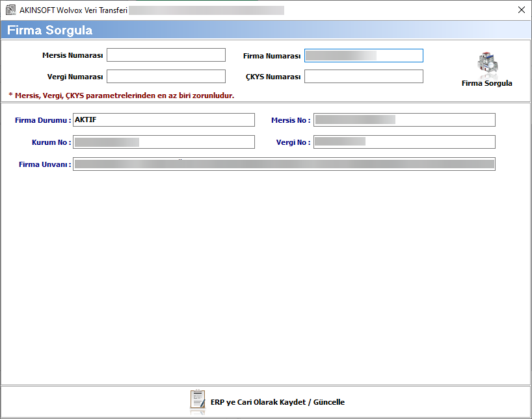This screenshot has width=532, height=419.
Task: Click the Firma Unvanı label
Action: coord(45,164)
